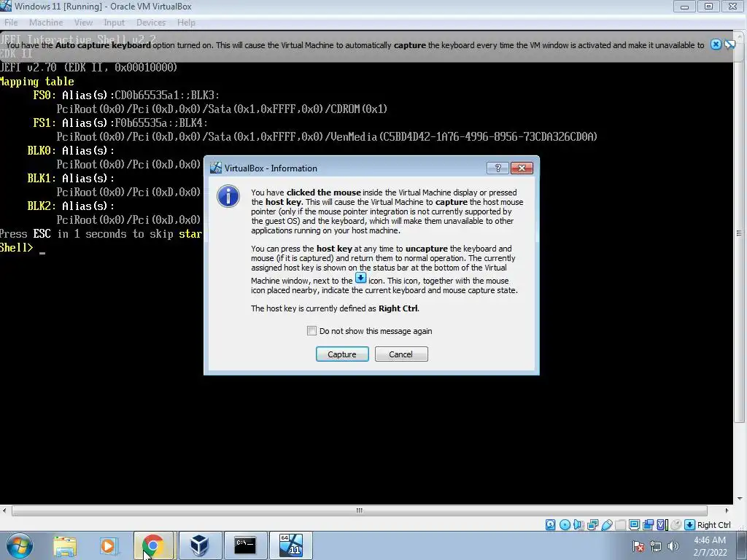Maximize the VirtualBox VM window
The height and width of the screenshot is (560, 747).
(708, 6)
